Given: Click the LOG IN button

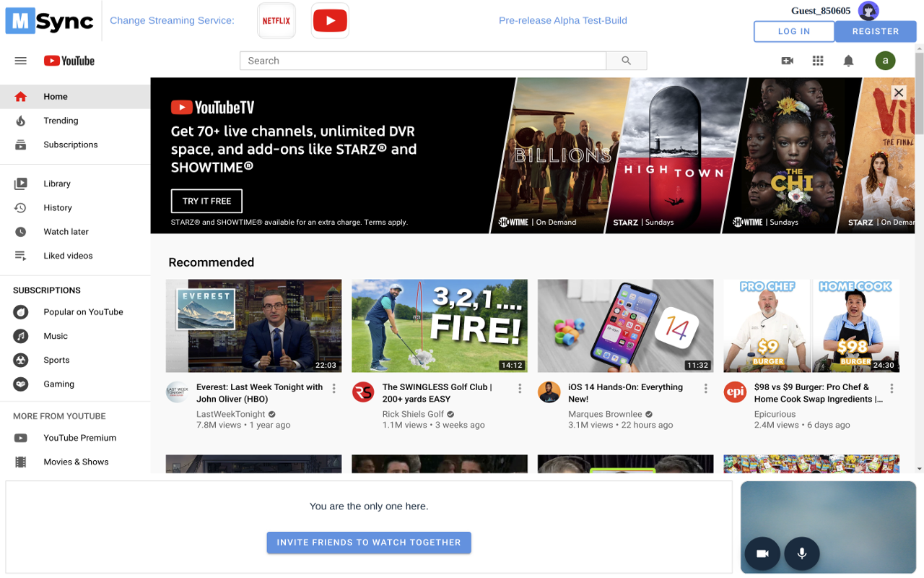Looking at the screenshot, I should pos(794,31).
